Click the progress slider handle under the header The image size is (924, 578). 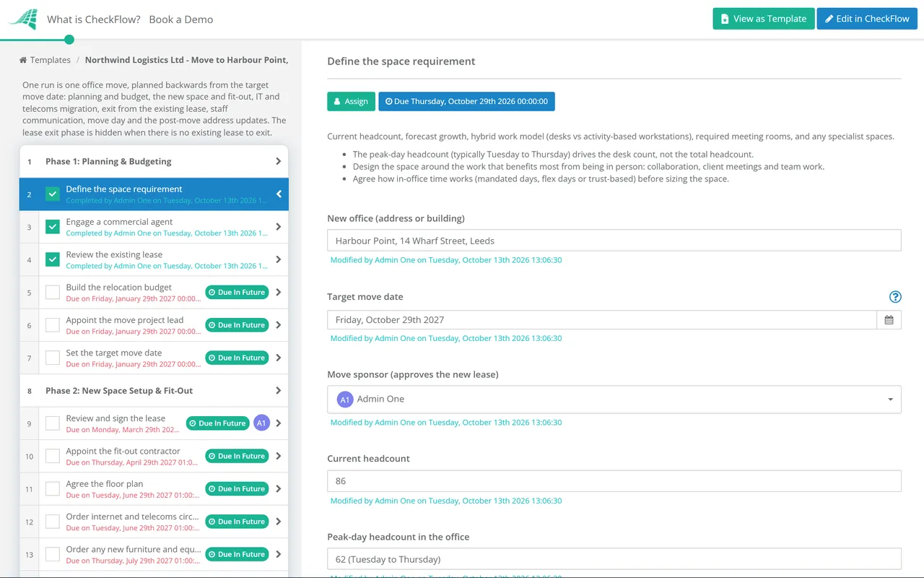point(69,40)
